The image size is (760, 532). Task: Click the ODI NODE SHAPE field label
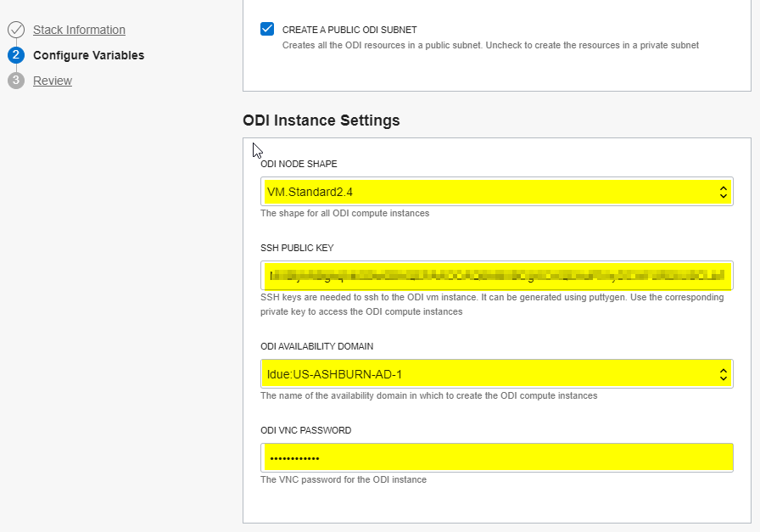pyautogui.click(x=299, y=164)
